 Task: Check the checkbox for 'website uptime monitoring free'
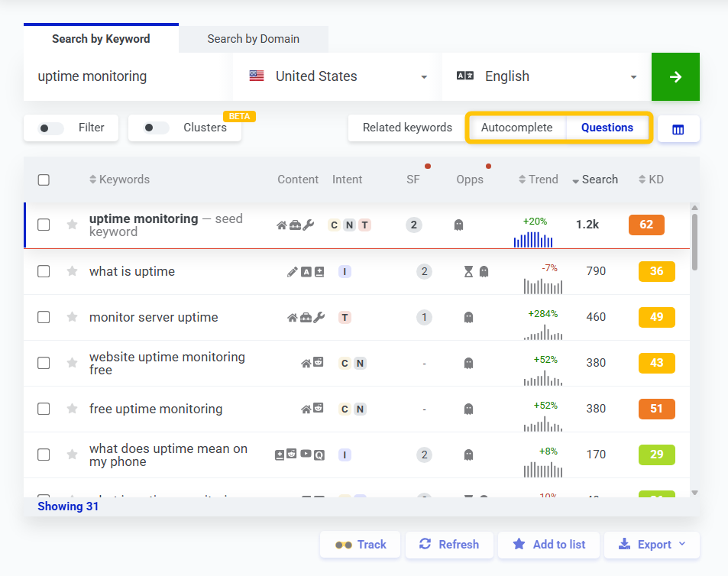coord(44,363)
